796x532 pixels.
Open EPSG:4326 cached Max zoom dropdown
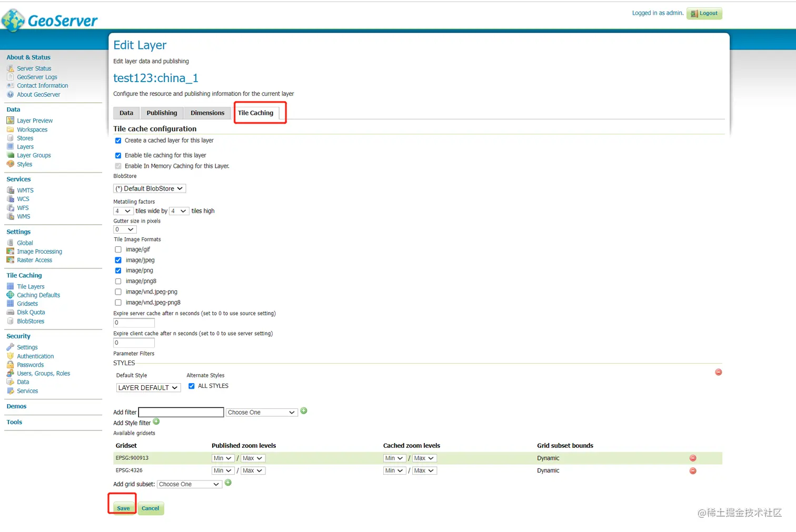(424, 471)
